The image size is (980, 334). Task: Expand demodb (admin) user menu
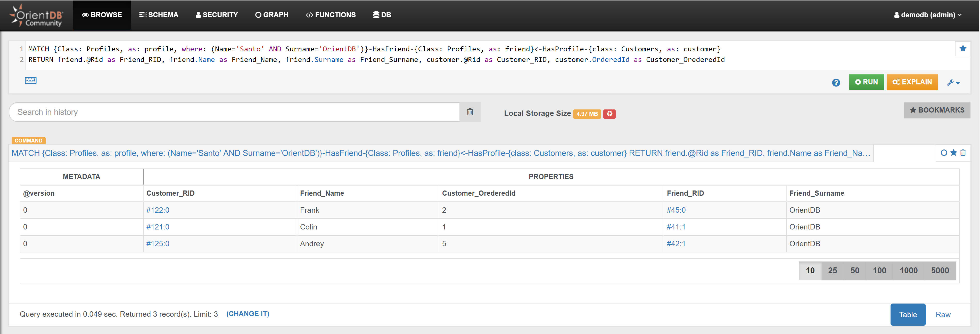coord(928,15)
